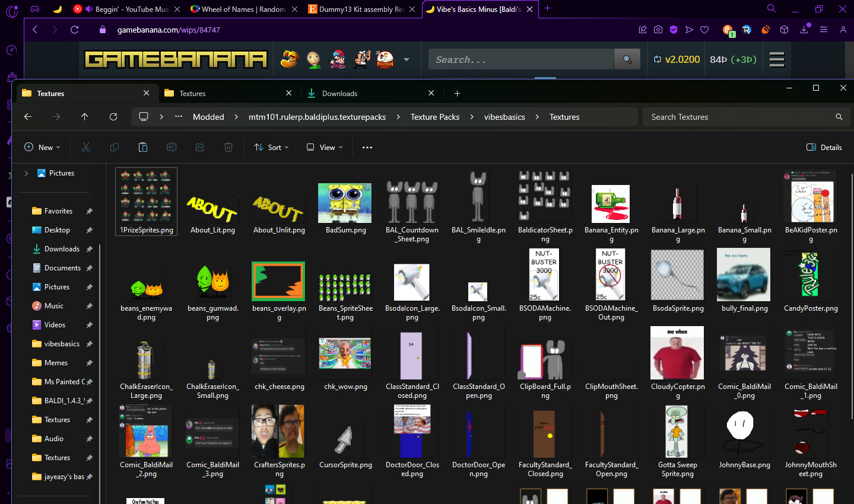Go back with Explorer back arrow
This screenshot has height=504, width=854.
point(28,117)
